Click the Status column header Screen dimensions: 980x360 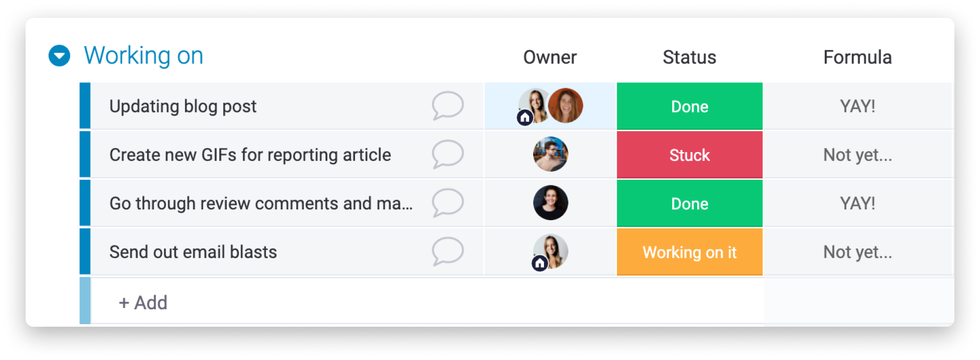[x=690, y=57]
